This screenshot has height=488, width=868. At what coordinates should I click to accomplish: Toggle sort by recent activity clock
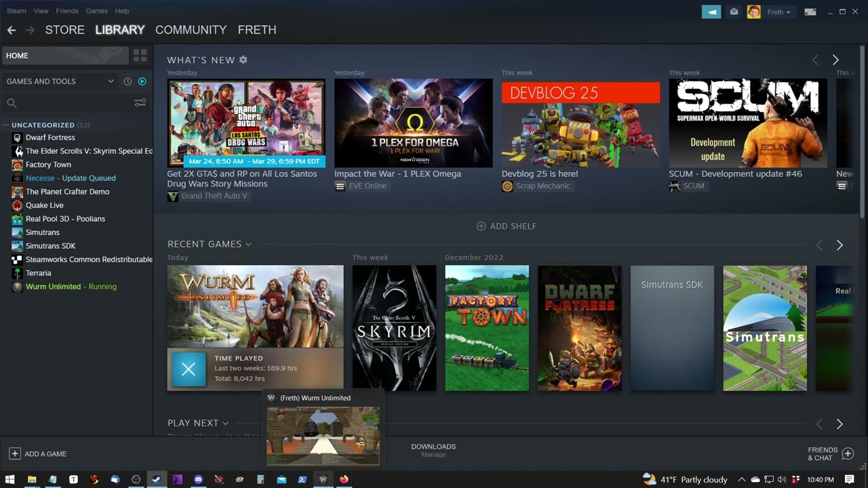click(127, 81)
